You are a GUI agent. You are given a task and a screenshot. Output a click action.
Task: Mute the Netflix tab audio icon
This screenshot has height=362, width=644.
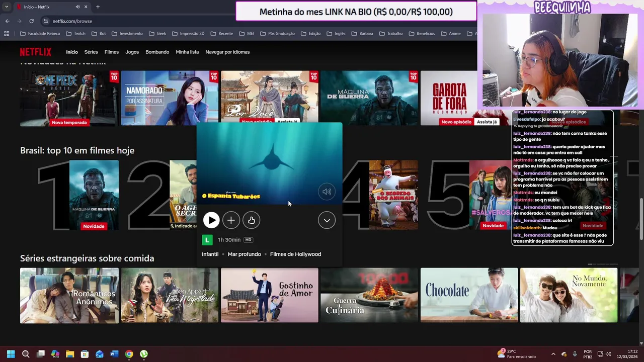(77, 7)
